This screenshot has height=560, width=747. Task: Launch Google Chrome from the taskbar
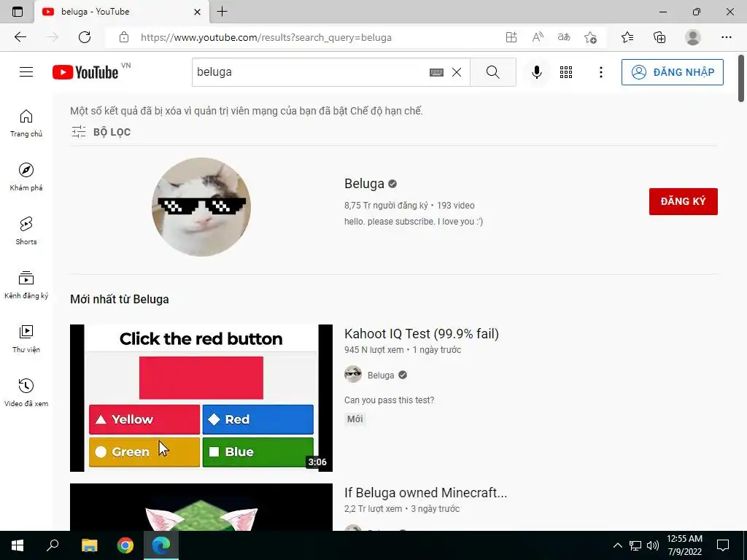pyautogui.click(x=125, y=545)
